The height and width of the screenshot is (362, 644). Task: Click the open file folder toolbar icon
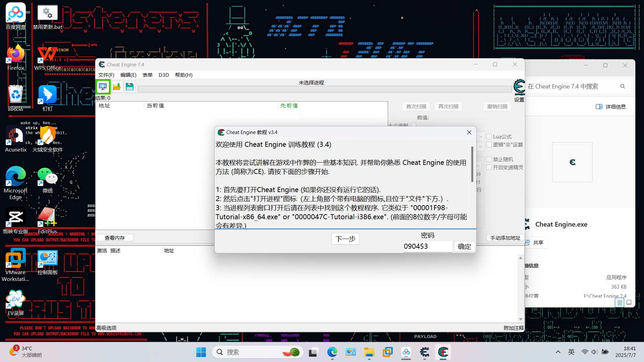[117, 87]
